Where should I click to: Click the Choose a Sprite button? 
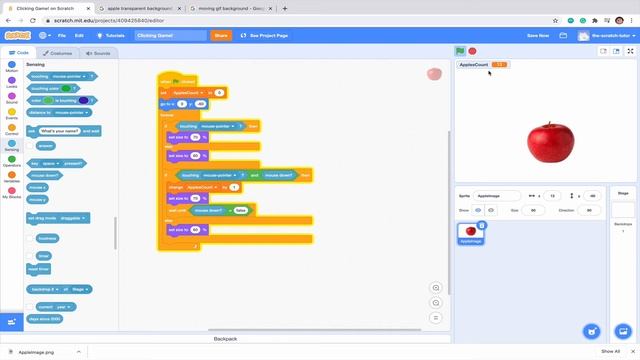point(591,331)
